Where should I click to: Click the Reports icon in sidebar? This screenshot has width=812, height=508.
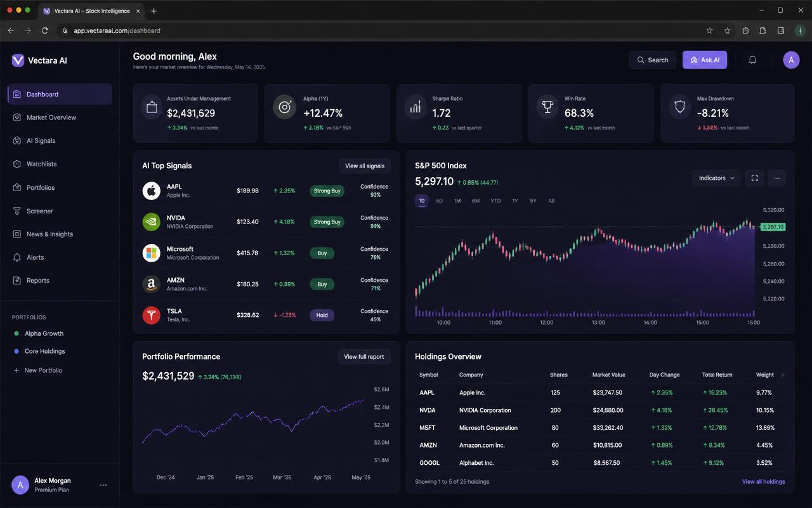pos(17,280)
